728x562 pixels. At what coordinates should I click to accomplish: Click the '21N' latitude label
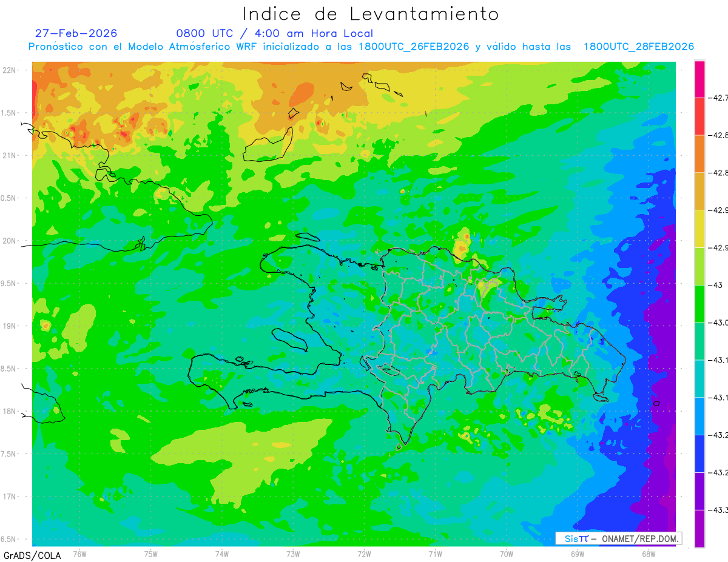pyautogui.click(x=10, y=155)
